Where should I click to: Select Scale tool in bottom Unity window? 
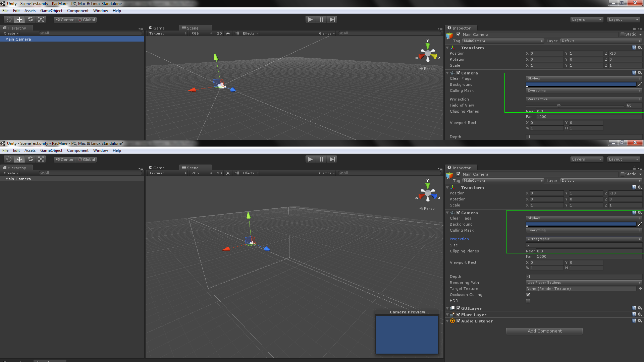tap(41, 159)
